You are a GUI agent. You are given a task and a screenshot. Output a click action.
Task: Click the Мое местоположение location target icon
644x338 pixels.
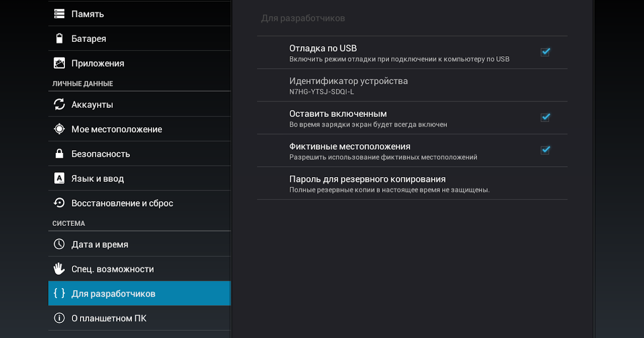click(60, 129)
